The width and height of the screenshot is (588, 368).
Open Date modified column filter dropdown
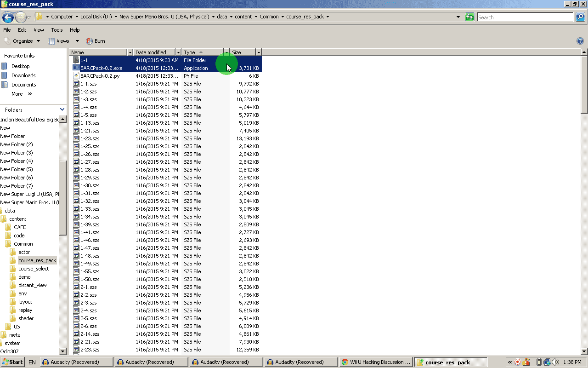(178, 52)
